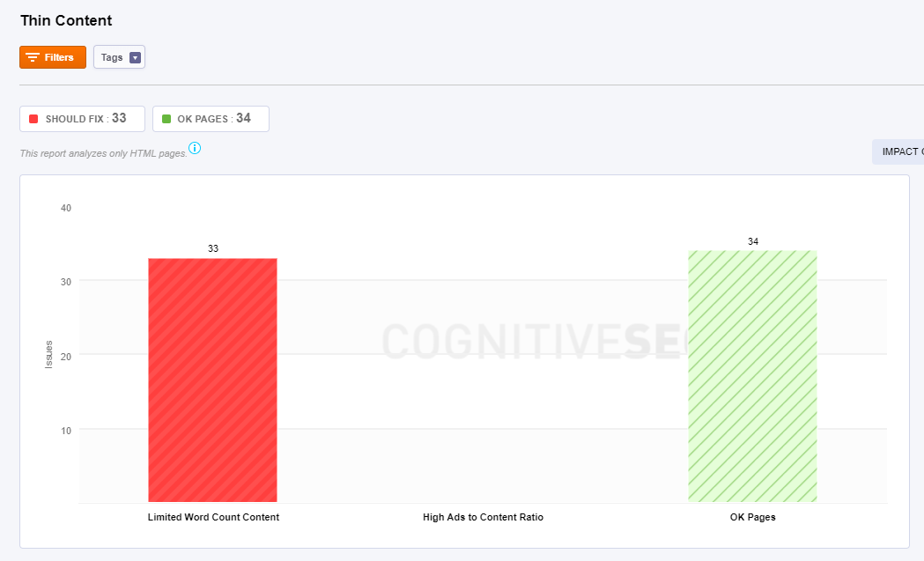Toggle the OK PAGES : 34 legend item
924x561 pixels.
point(211,119)
